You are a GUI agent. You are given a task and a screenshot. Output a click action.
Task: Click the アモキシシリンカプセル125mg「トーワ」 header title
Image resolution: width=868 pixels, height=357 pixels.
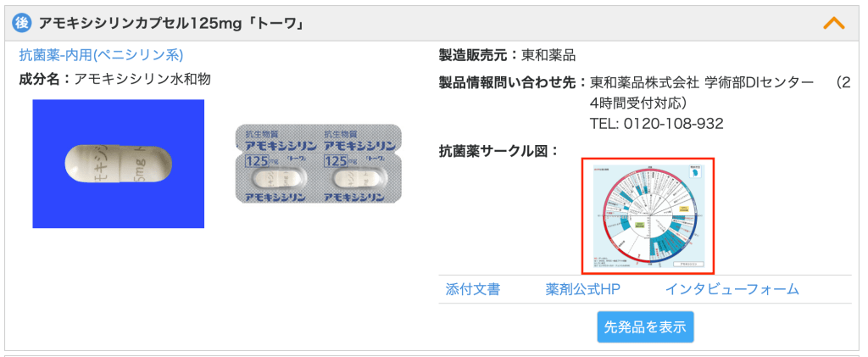point(170,23)
